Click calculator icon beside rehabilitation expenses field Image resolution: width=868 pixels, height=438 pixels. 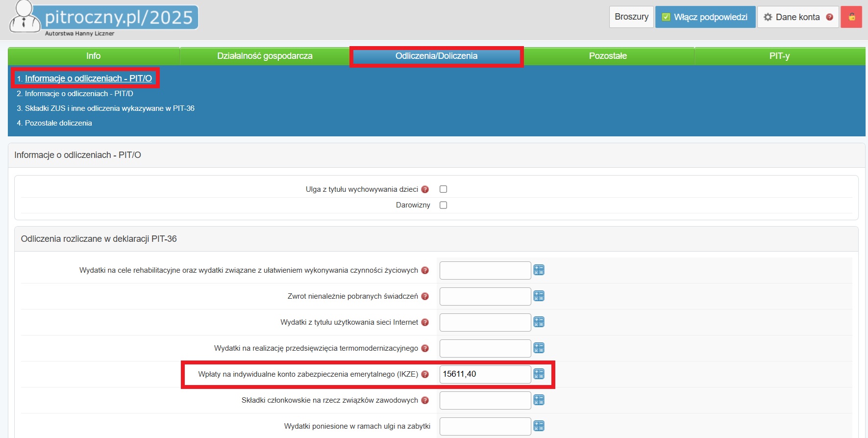(x=539, y=270)
